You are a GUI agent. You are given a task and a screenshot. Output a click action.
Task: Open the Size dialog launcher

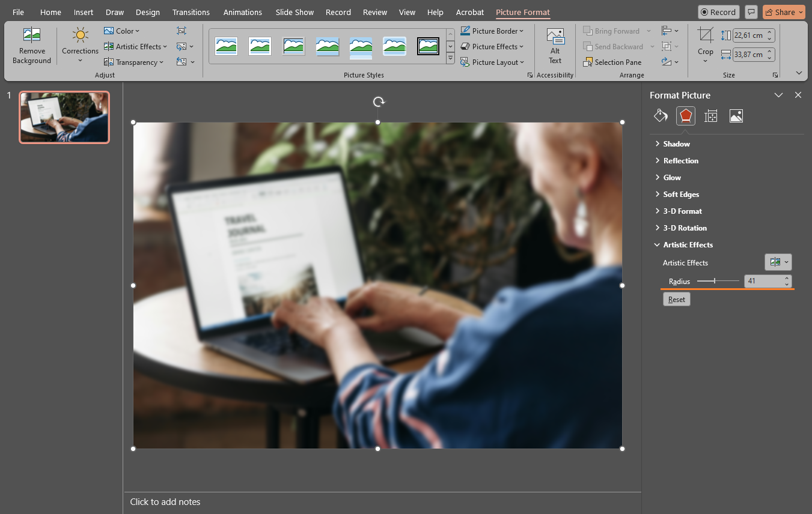pos(775,75)
